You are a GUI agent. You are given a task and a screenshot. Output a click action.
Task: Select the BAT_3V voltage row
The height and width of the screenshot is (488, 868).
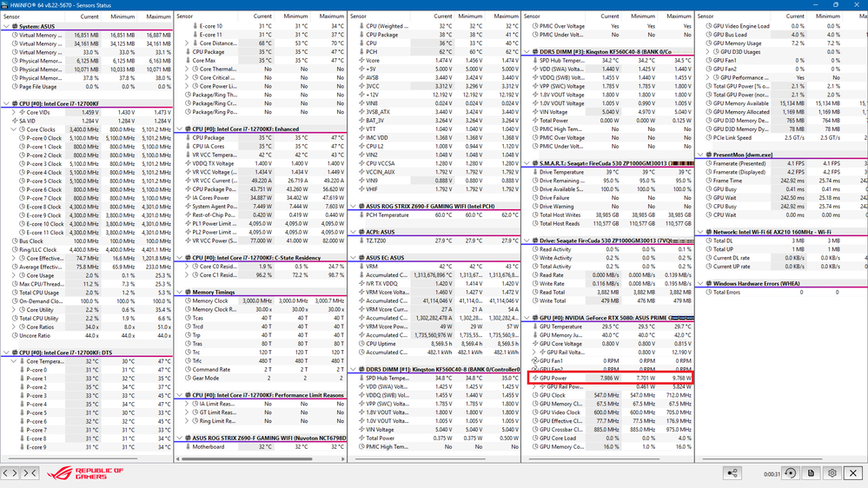point(434,120)
